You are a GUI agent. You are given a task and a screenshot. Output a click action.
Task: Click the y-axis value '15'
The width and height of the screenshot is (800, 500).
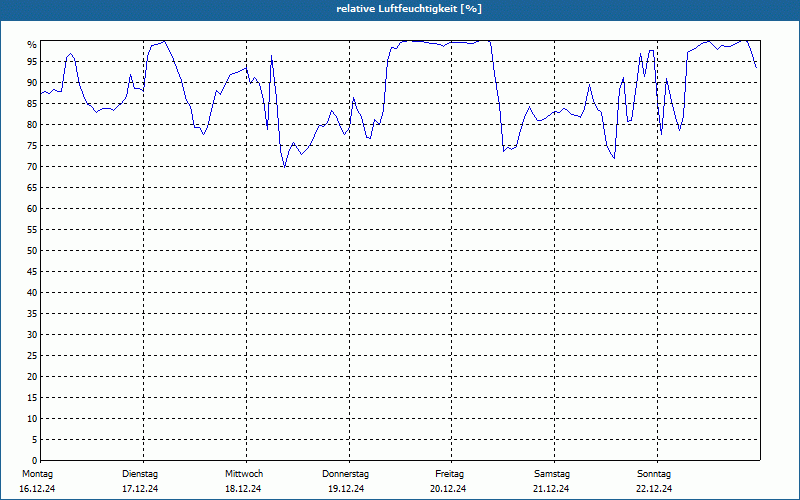(32, 397)
